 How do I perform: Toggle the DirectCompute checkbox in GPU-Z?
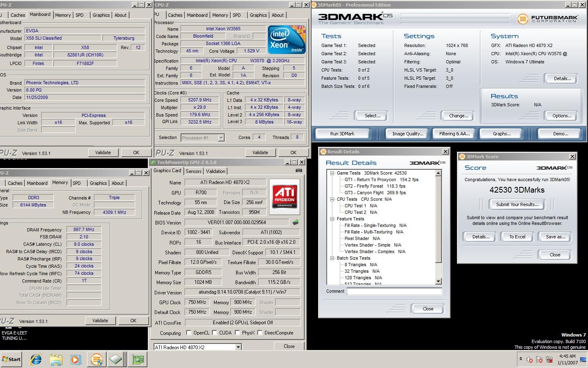pos(260,333)
